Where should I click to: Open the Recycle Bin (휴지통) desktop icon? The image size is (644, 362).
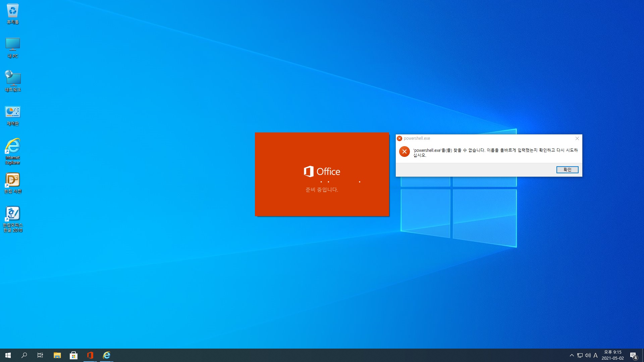click(13, 14)
